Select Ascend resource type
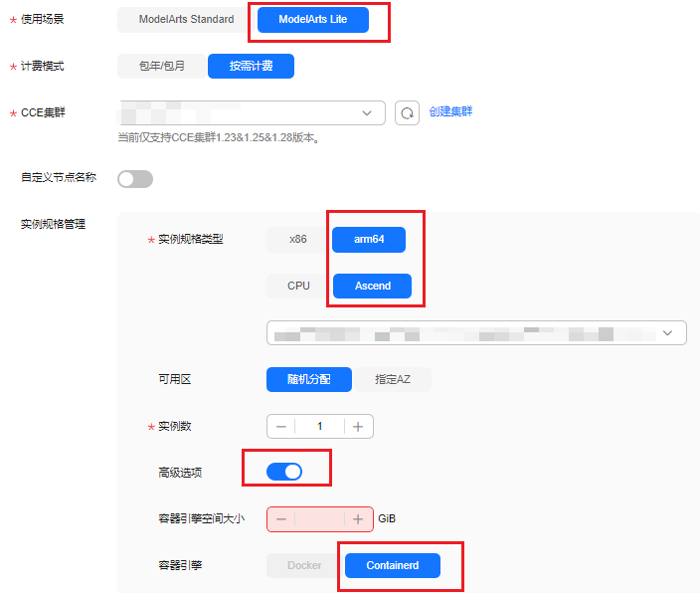Viewport: 700px width, 593px height. 372,286
